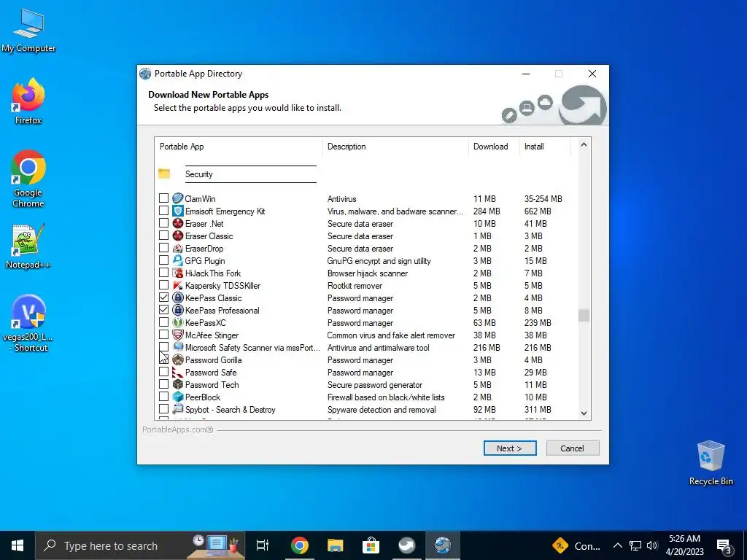Click the Security category folder icon
747x560 pixels.
coord(164,174)
